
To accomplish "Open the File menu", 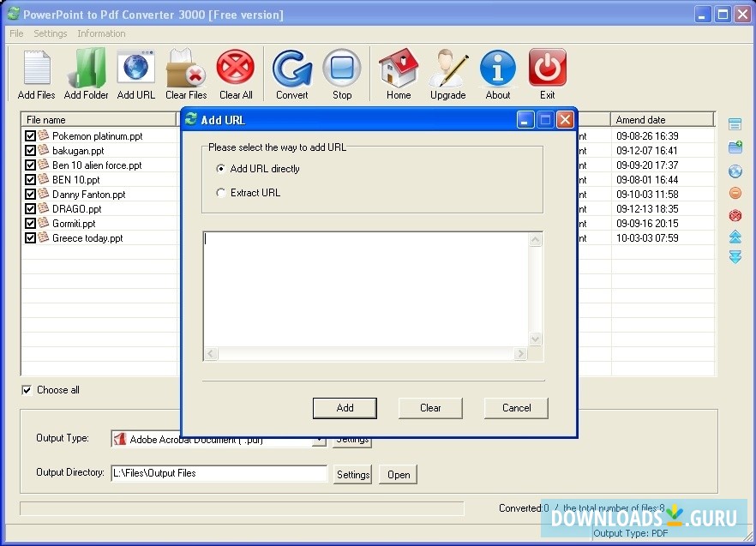I will point(15,33).
